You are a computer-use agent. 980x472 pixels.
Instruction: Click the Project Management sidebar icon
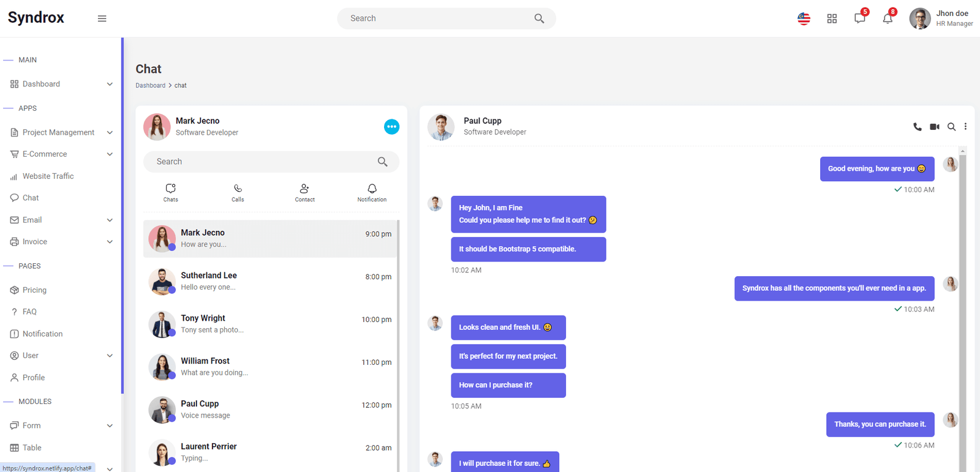(14, 132)
